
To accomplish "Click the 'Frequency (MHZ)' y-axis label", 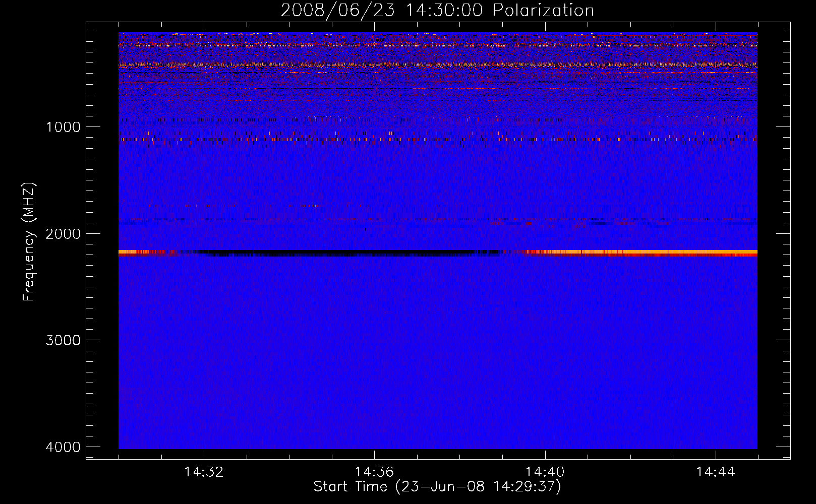I will 29,242.
